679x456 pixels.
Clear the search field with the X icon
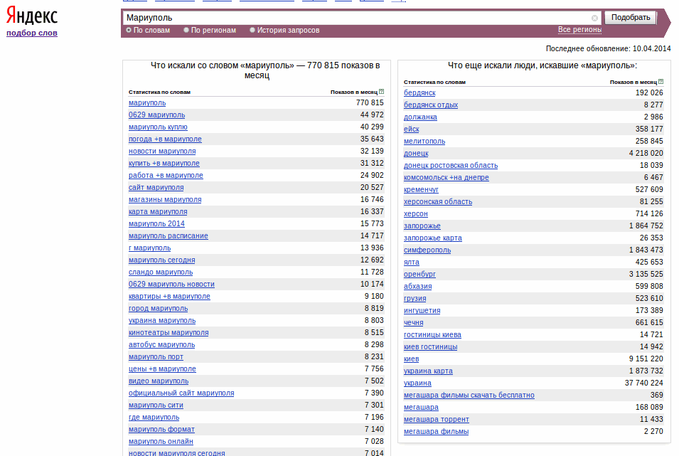point(595,18)
